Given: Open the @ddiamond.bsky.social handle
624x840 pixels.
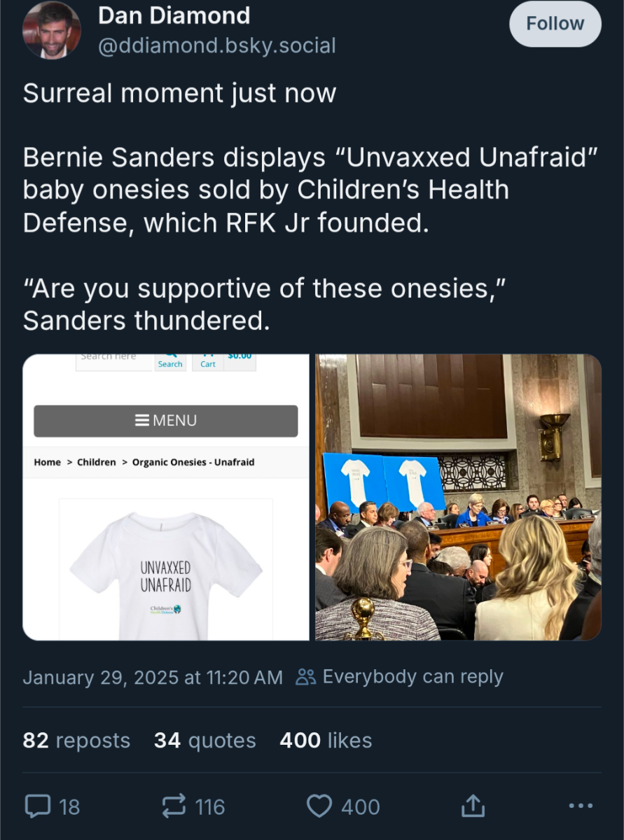Looking at the screenshot, I should click(x=216, y=45).
